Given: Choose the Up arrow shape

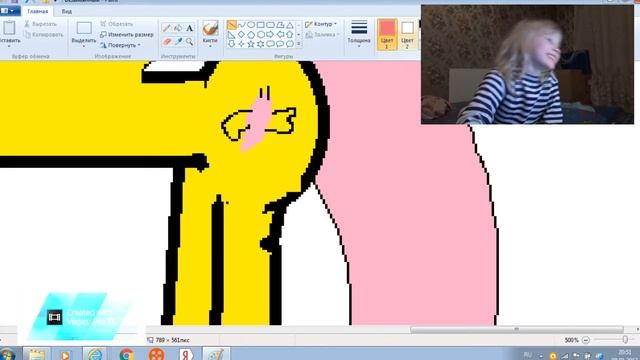Looking at the screenshot, I should click(290, 35).
